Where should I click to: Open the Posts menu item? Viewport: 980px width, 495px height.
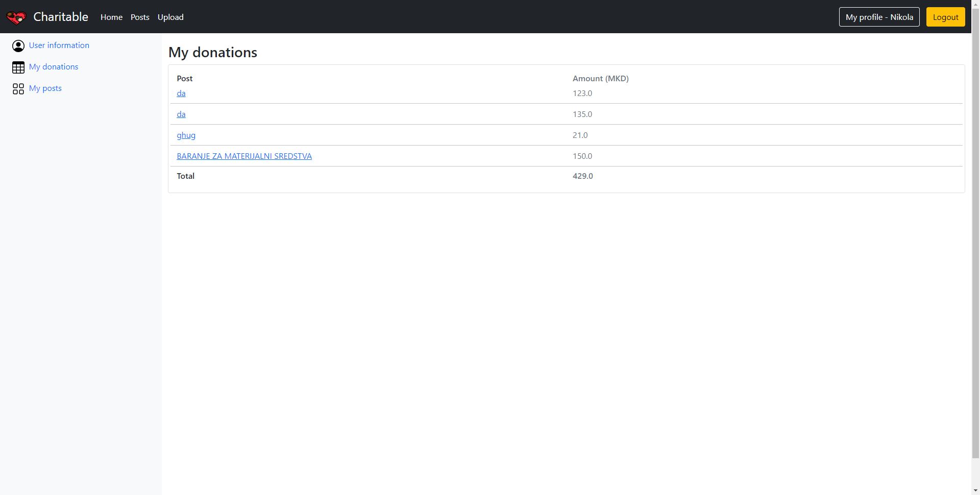click(x=140, y=17)
